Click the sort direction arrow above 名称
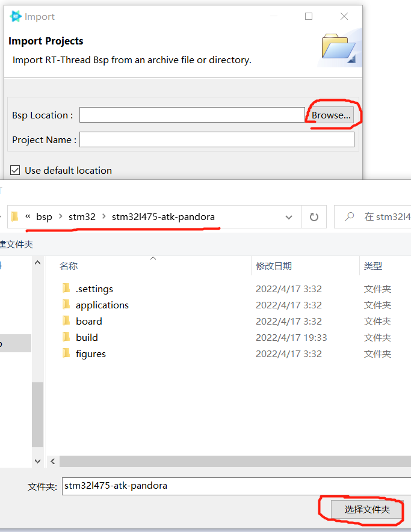Image resolution: width=411 pixels, height=532 pixels. 153,258
